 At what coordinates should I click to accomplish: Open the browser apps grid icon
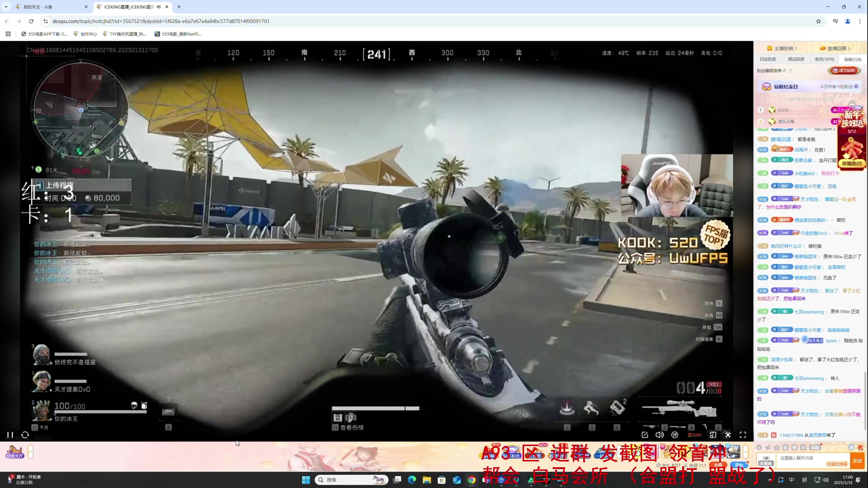pos(8,34)
